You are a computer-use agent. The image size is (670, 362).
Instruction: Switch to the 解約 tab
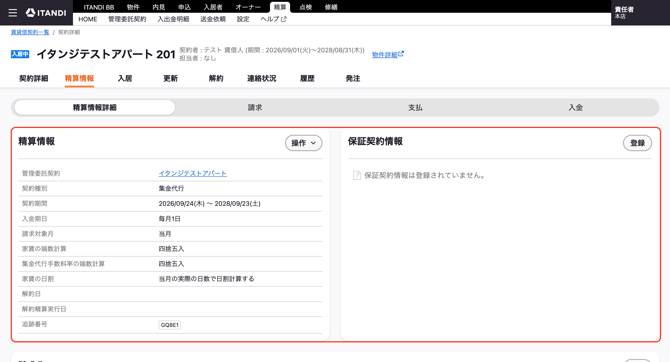pos(216,79)
